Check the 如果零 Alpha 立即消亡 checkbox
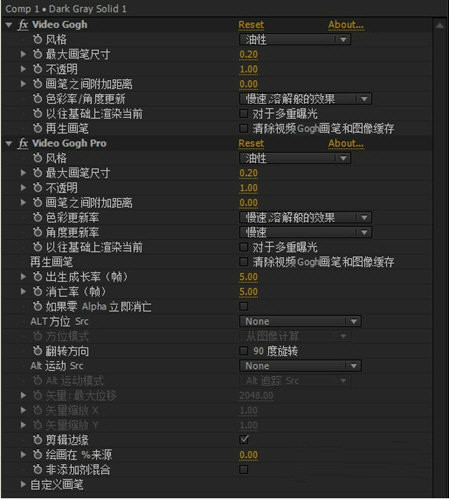Viewport: 449px width, 500px height. point(244,306)
